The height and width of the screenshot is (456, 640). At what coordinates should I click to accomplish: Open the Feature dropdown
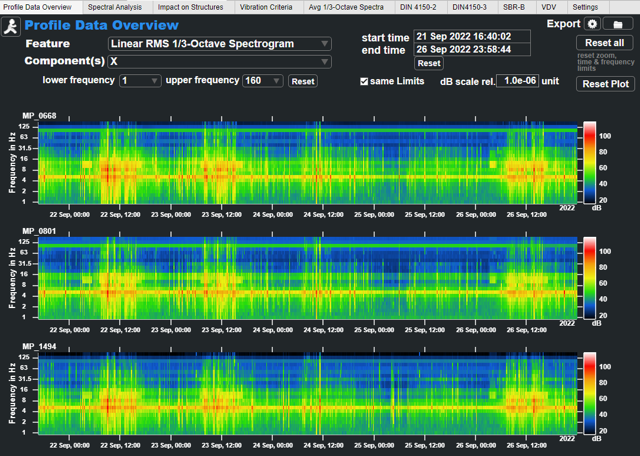point(220,44)
